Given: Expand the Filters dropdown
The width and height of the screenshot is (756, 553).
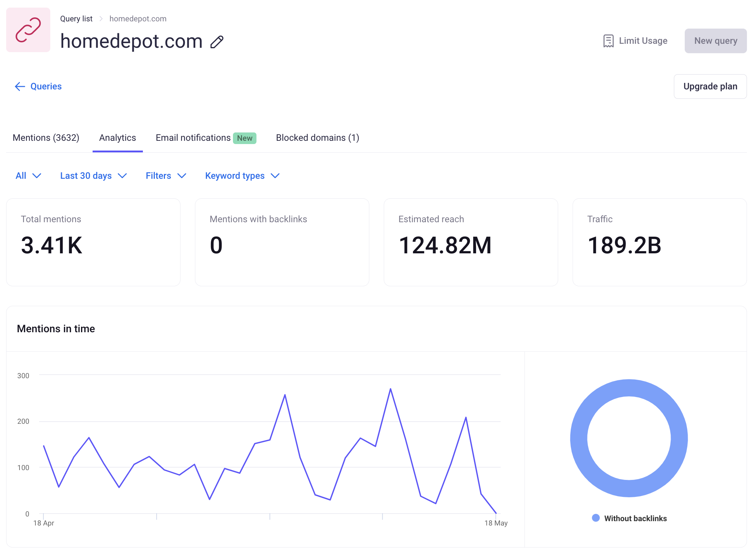Looking at the screenshot, I should point(166,176).
